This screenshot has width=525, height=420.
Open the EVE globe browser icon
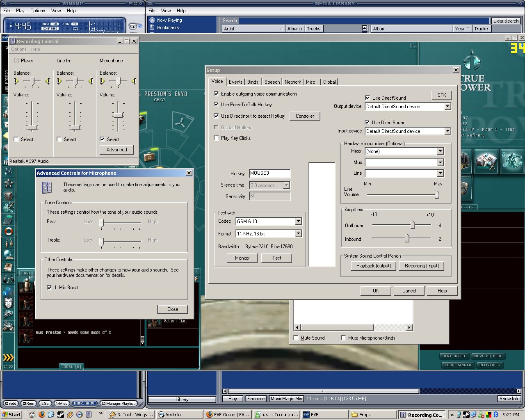point(8,255)
